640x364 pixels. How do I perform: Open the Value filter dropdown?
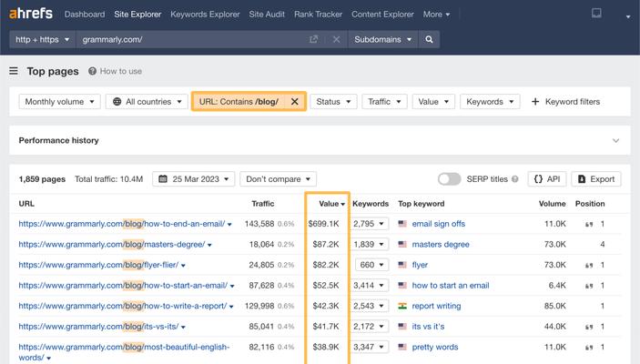point(433,102)
